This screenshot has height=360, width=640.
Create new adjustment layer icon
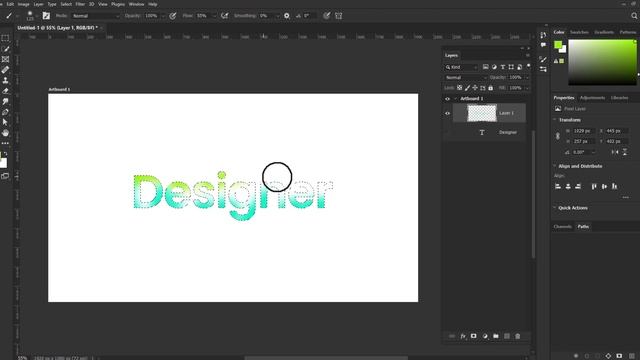pyautogui.click(x=485, y=336)
